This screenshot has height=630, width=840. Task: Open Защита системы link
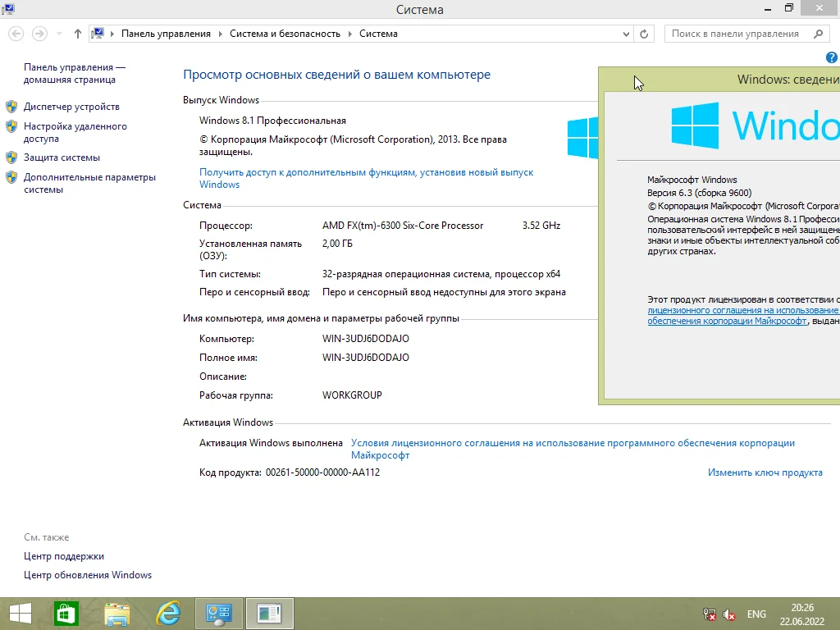(62, 157)
